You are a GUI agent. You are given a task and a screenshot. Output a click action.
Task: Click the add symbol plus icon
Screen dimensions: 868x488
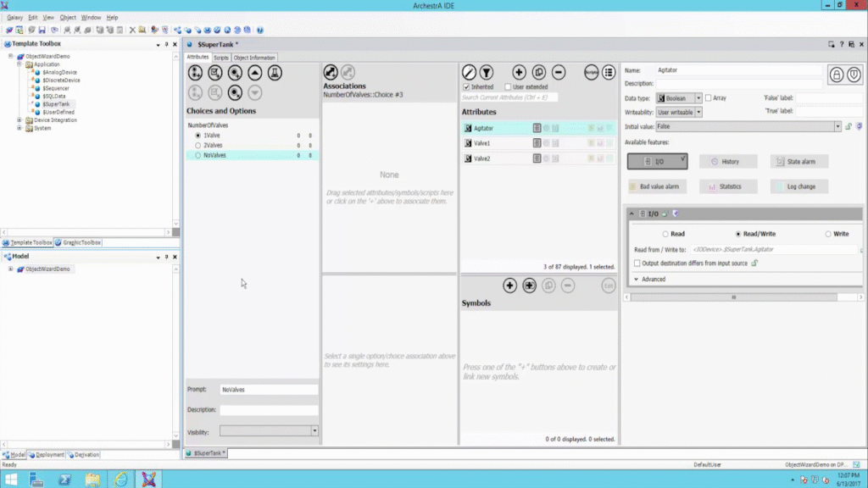click(x=509, y=286)
